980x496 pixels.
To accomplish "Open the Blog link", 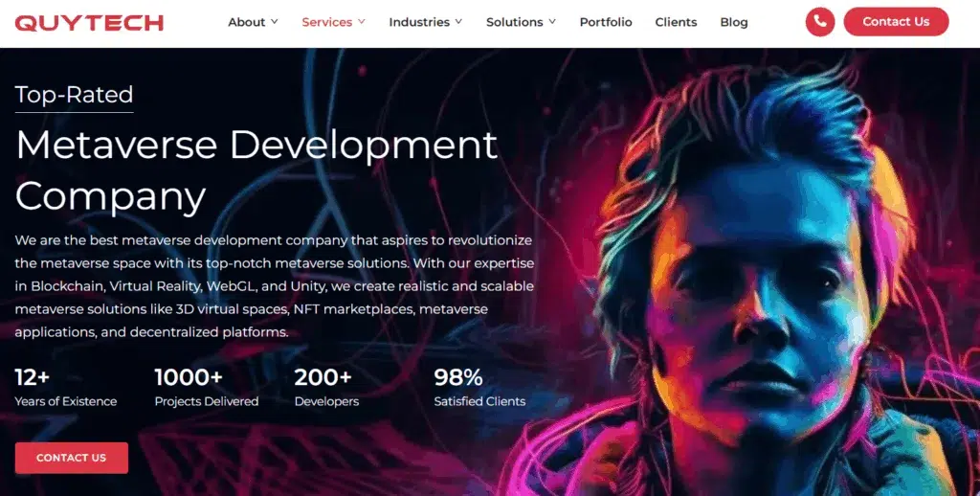I will point(734,22).
